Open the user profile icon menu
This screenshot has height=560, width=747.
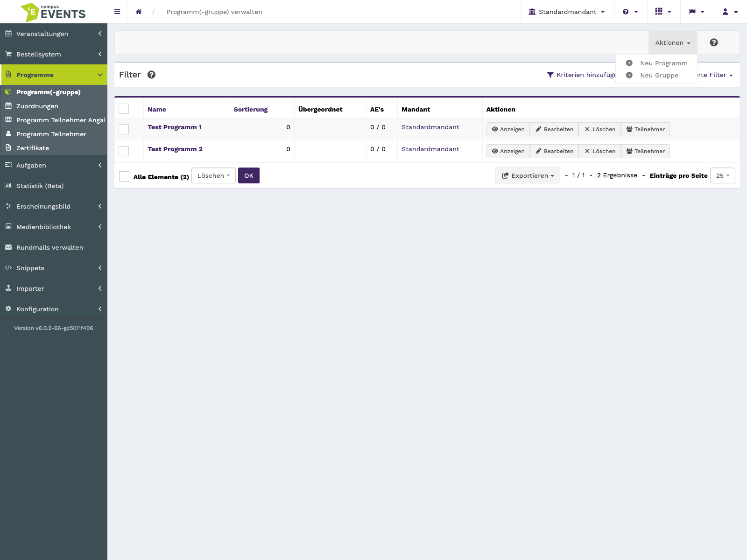[x=730, y=12]
